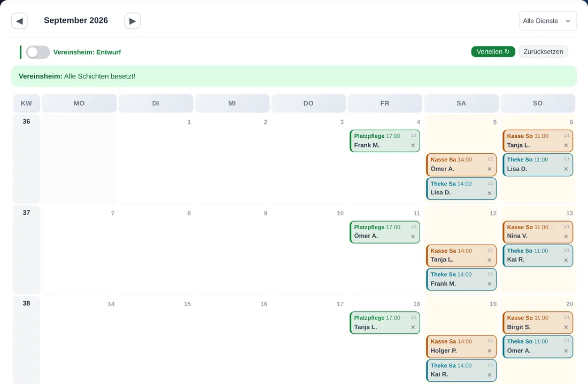Remove Frank M. from Theke Sa on the 12th

(489, 284)
